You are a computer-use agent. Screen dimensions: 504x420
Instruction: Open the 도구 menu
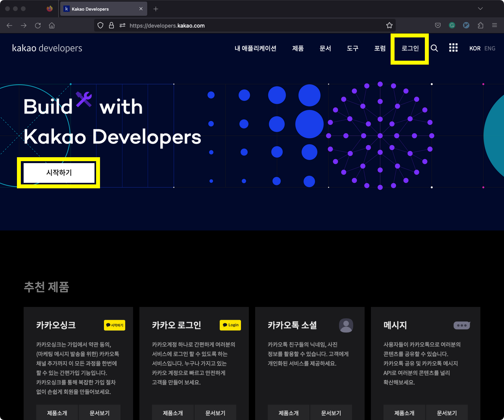352,48
